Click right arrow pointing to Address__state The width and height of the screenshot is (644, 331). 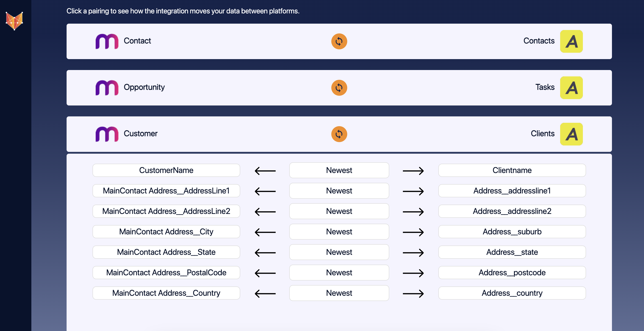413,253
